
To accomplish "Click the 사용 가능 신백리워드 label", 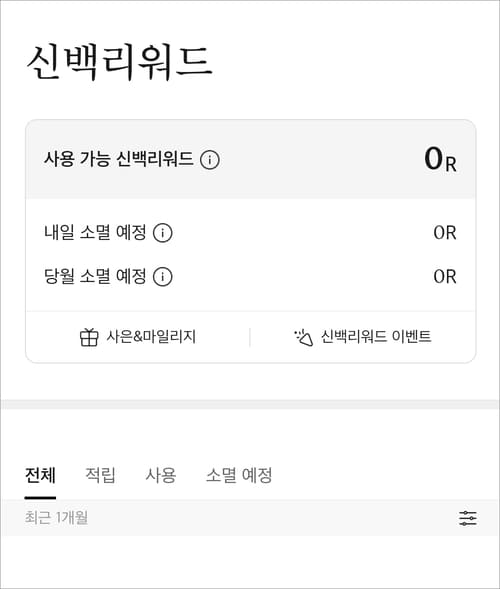I will (119, 159).
